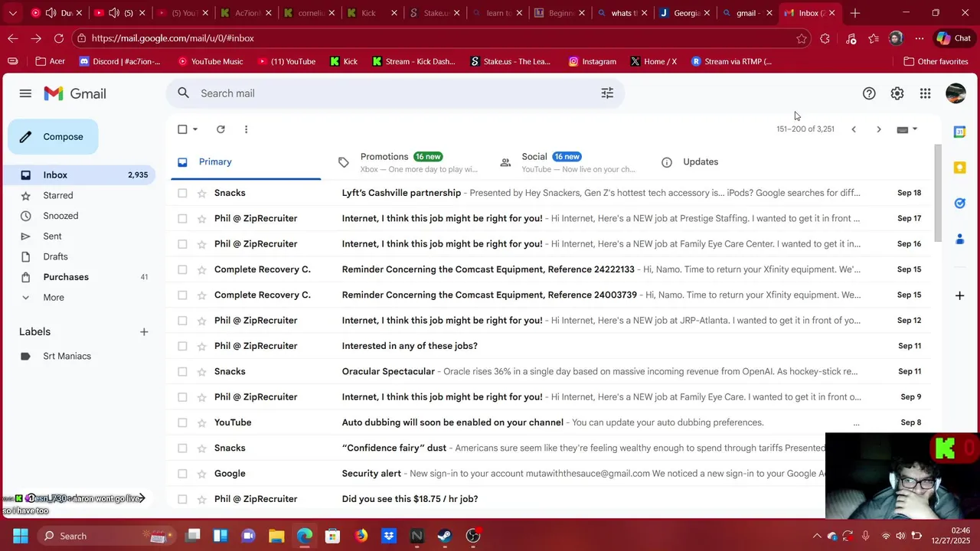
Task: Open Google Calendar side panel
Action: (x=959, y=132)
